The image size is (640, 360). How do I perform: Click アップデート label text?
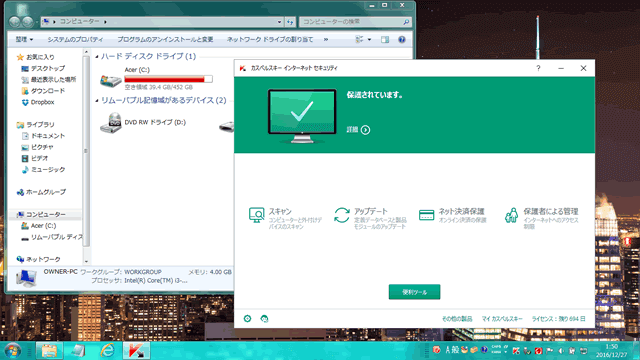tap(371, 211)
